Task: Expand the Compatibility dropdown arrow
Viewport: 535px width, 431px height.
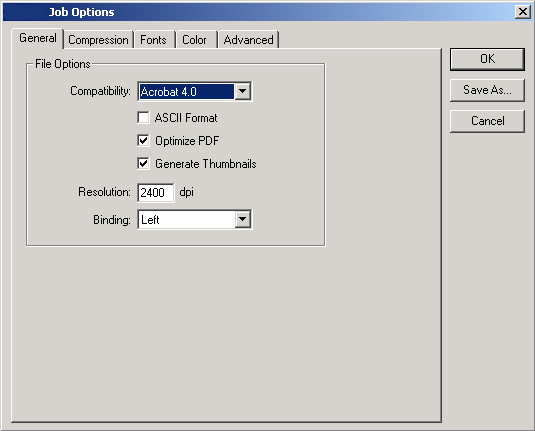Action: [243, 91]
